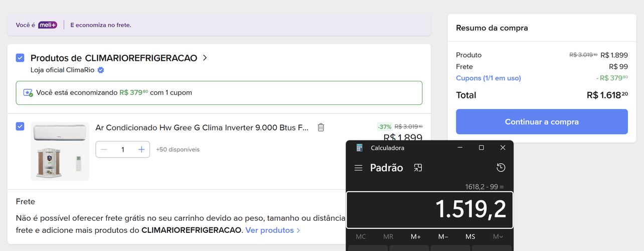This screenshot has width=644, height=251.
Task: Click the coupon icon in savings banner
Action: click(x=28, y=93)
